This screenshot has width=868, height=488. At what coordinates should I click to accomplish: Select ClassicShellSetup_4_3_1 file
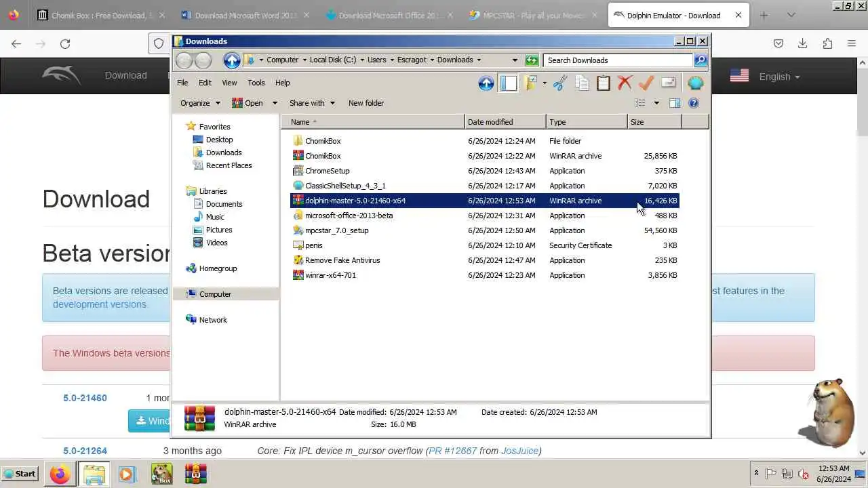point(484,186)
